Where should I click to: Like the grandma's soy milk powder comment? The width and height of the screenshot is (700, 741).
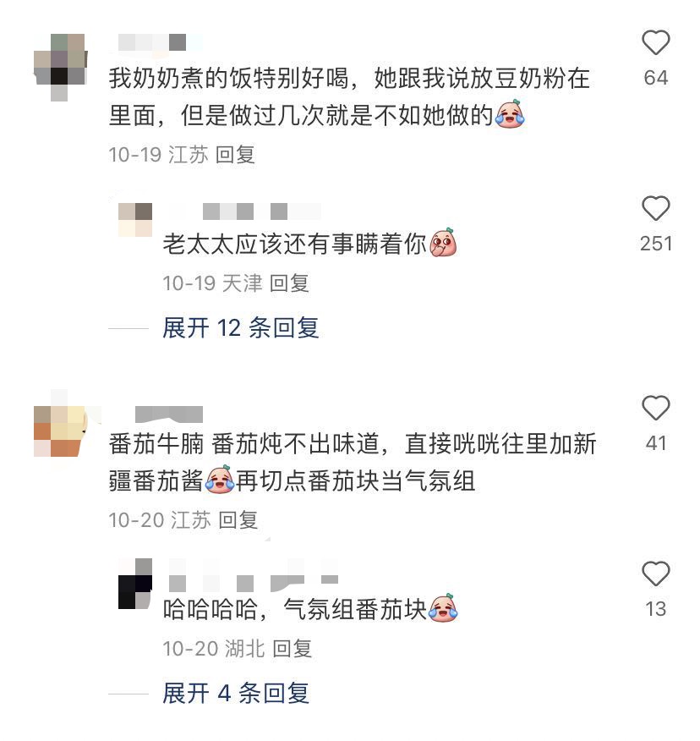(655, 42)
